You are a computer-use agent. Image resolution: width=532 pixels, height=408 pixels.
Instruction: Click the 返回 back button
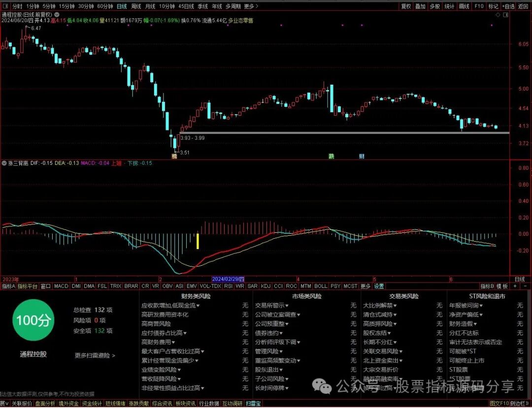pos(523,6)
